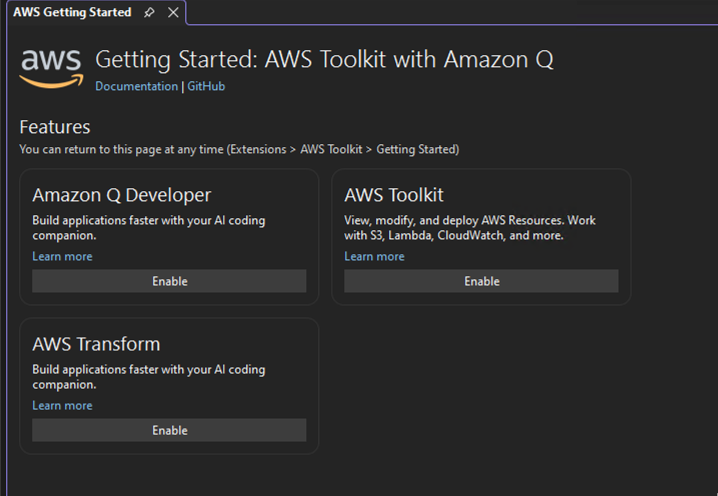
Task: Select the AWS Getting Started tab
Action: coord(72,13)
